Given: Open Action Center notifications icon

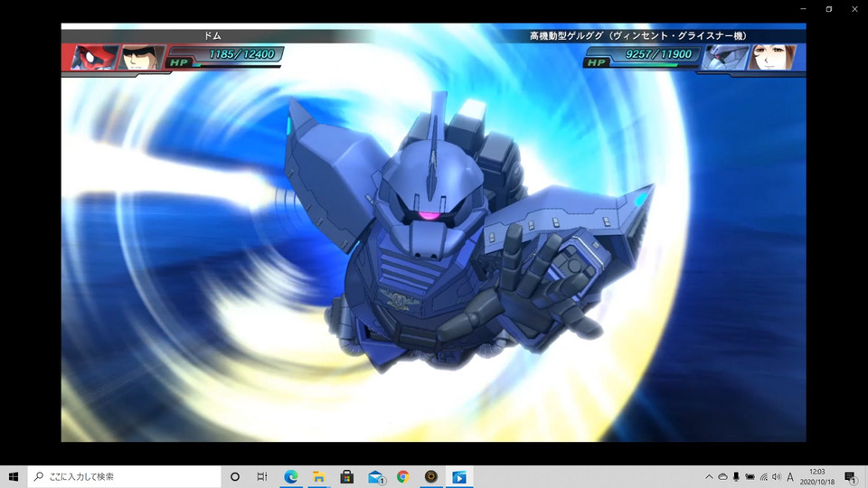Looking at the screenshot, I should click(850, 476).
